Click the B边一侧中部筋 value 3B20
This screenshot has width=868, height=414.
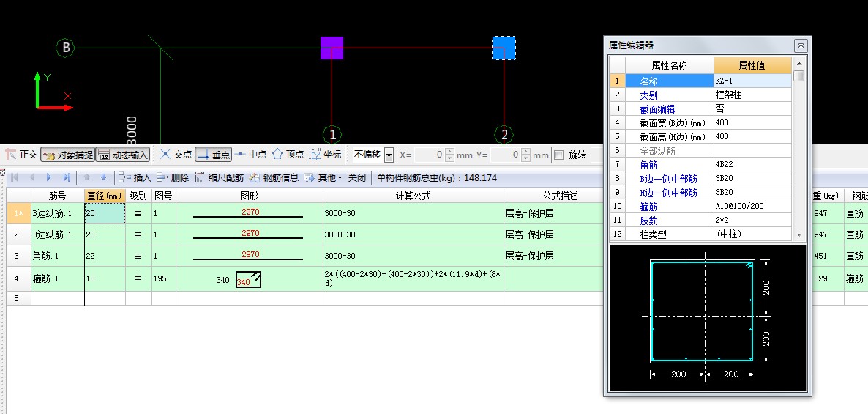752,179
